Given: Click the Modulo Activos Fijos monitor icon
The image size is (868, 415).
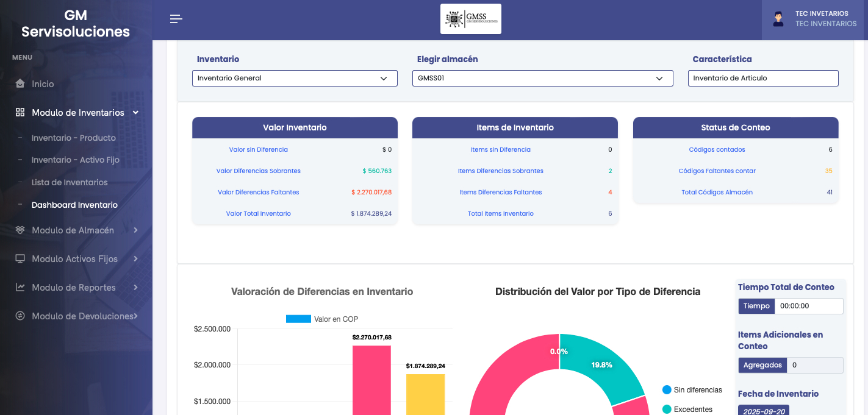Looking at the screenshot, I should pyautogui.click(x=20, y=259).
